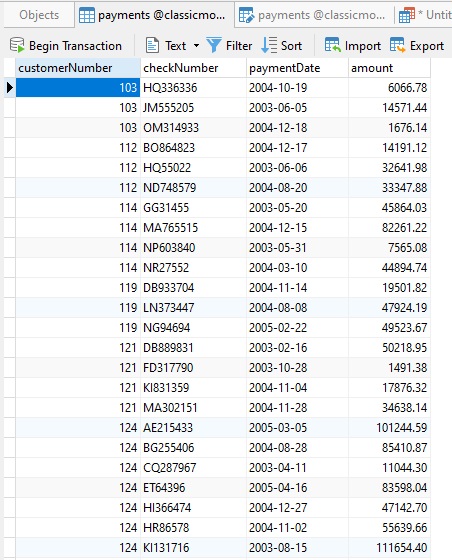Select checkNumber cell CQ287967

(x=193, y=468)
